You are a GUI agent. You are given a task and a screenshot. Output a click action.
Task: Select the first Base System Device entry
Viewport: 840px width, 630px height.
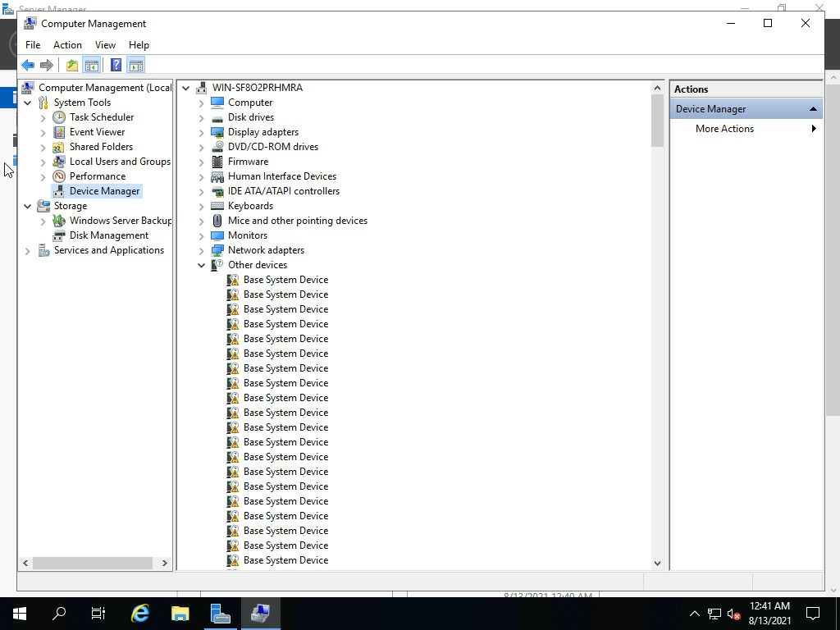tap(285, 280)
